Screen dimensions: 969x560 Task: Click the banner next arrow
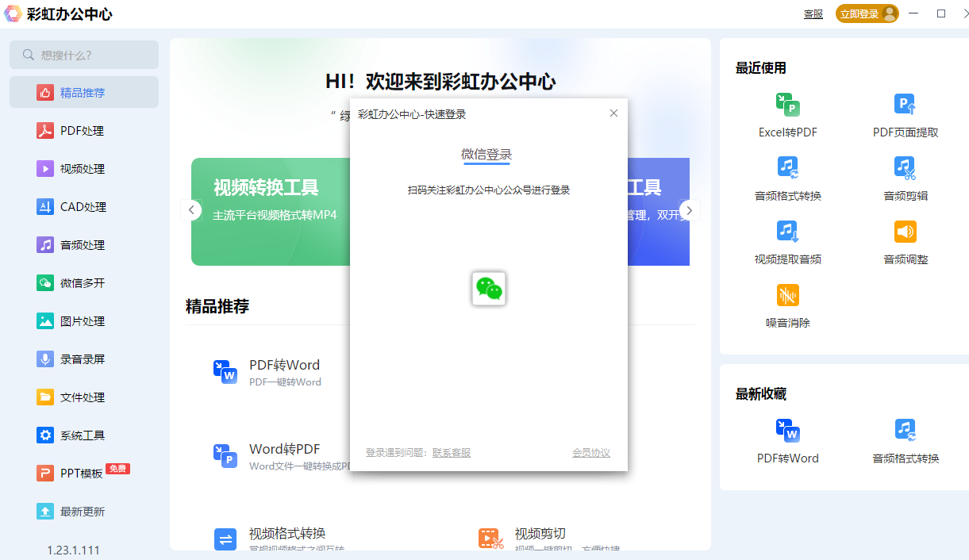690,210
